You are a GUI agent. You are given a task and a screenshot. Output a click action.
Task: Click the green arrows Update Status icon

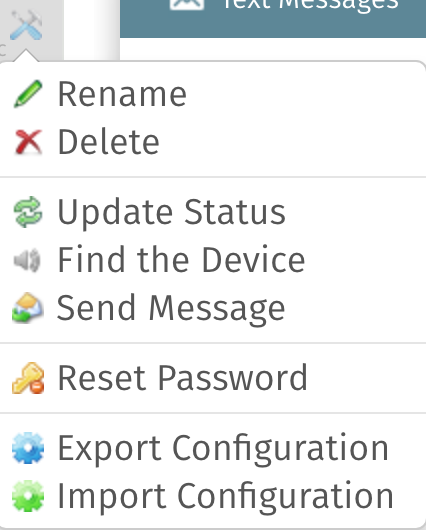point(28,212)
